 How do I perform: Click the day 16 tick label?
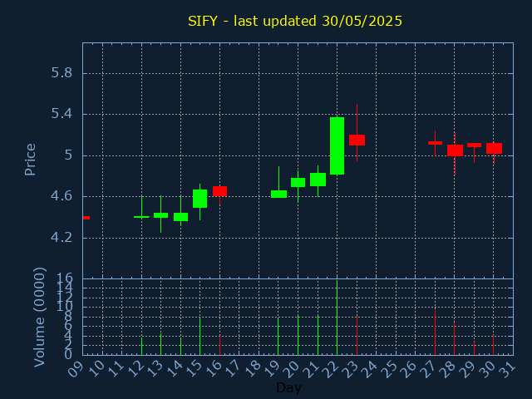click(x=213, y=369)
